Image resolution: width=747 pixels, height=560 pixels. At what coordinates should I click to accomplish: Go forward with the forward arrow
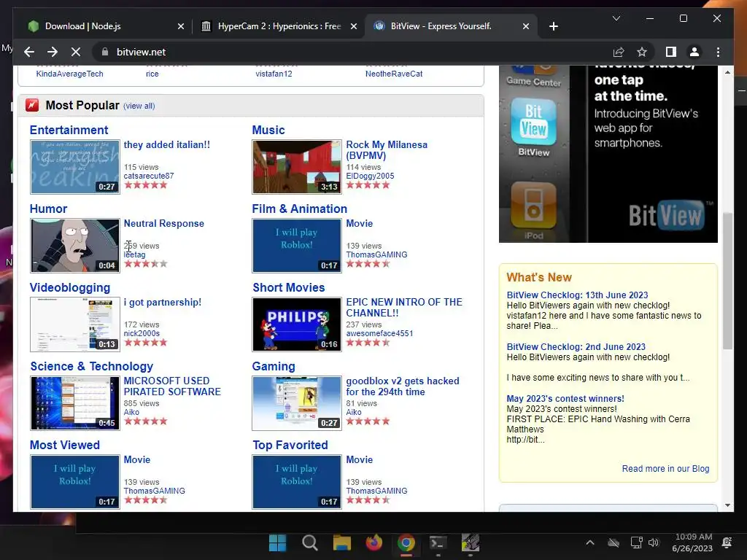pyautogui.click(x=53, y=52)
